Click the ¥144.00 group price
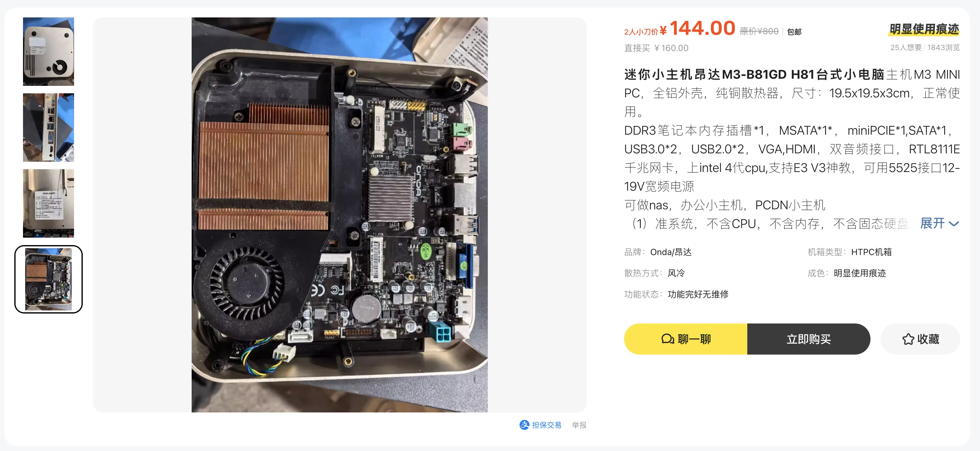The width and height of the screenshot is (980, 451). tap(702, 28)
